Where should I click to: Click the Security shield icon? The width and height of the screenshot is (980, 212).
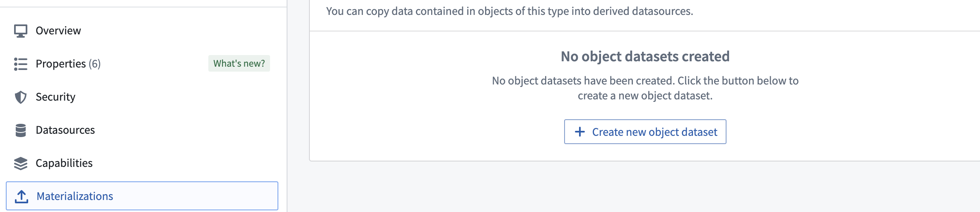click(x=21, y=97)
